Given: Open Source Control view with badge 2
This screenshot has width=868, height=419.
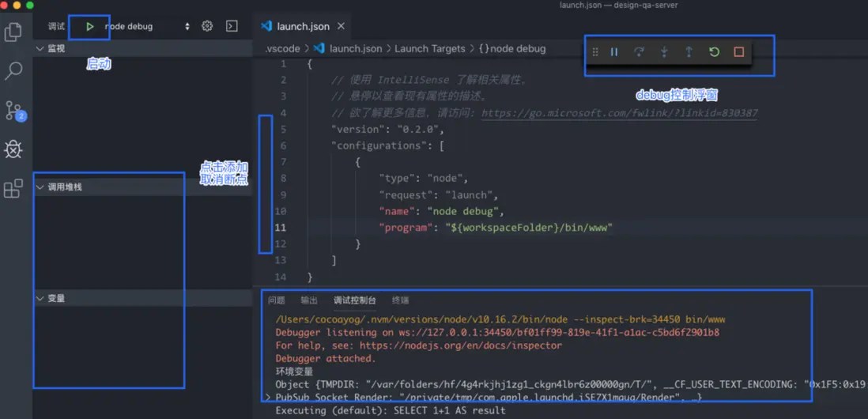Looking at the screenshot, I should pyautogui.click(x=14, y=110).
